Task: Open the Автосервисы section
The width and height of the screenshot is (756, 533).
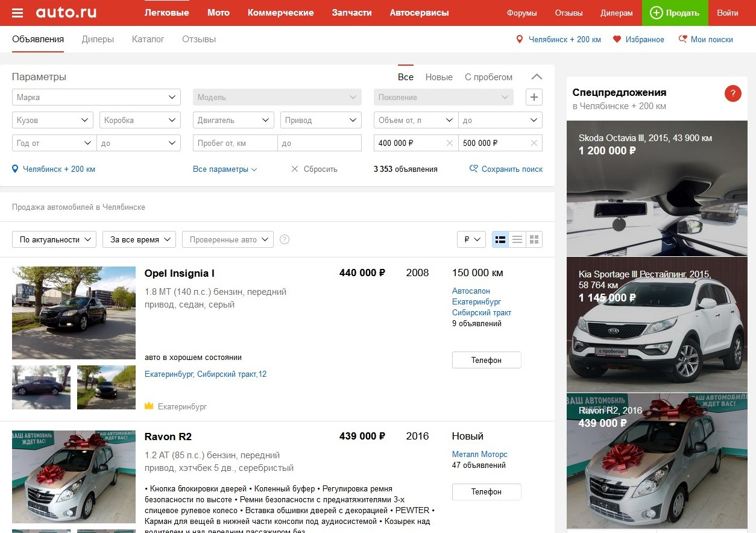Action: coord(419,13)
